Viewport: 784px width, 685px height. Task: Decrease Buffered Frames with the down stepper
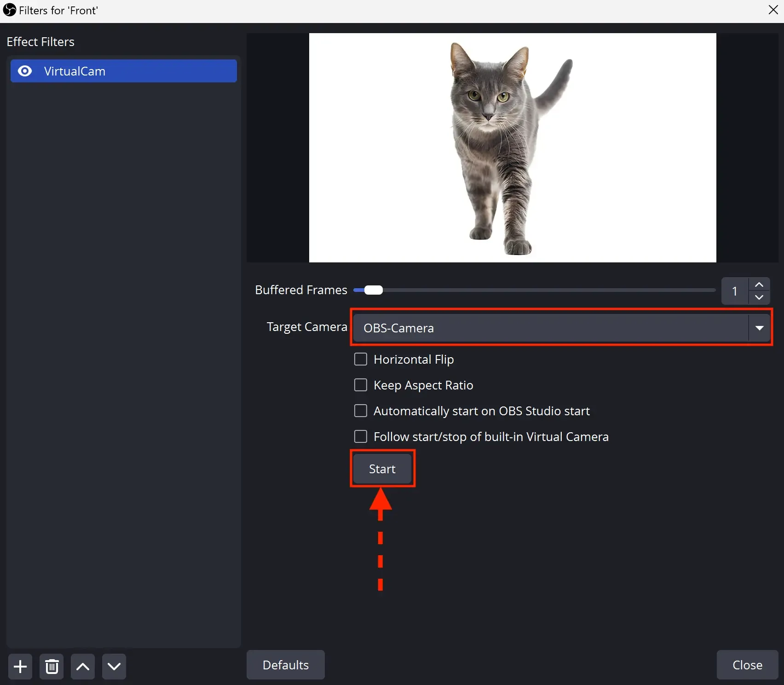759,298
